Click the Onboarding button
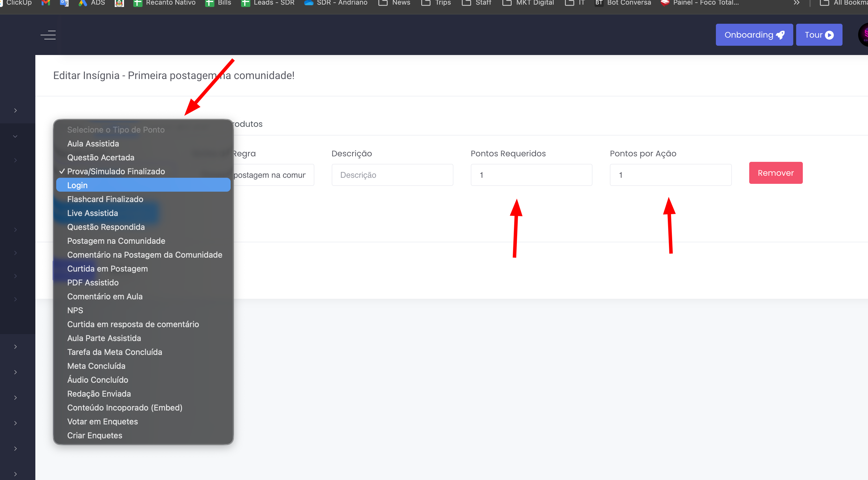868x480 pixels. [754, 35]
